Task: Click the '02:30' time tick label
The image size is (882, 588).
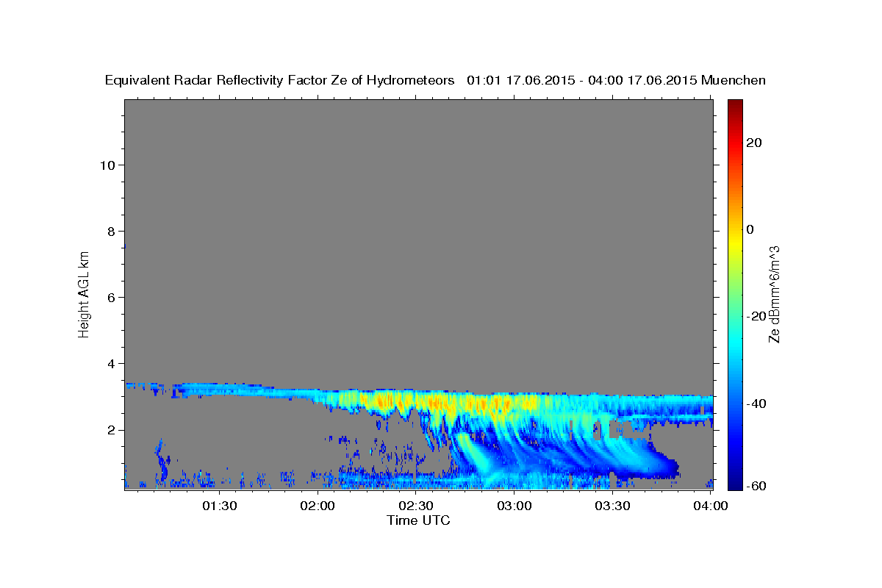Action: (x=416, y=506)
